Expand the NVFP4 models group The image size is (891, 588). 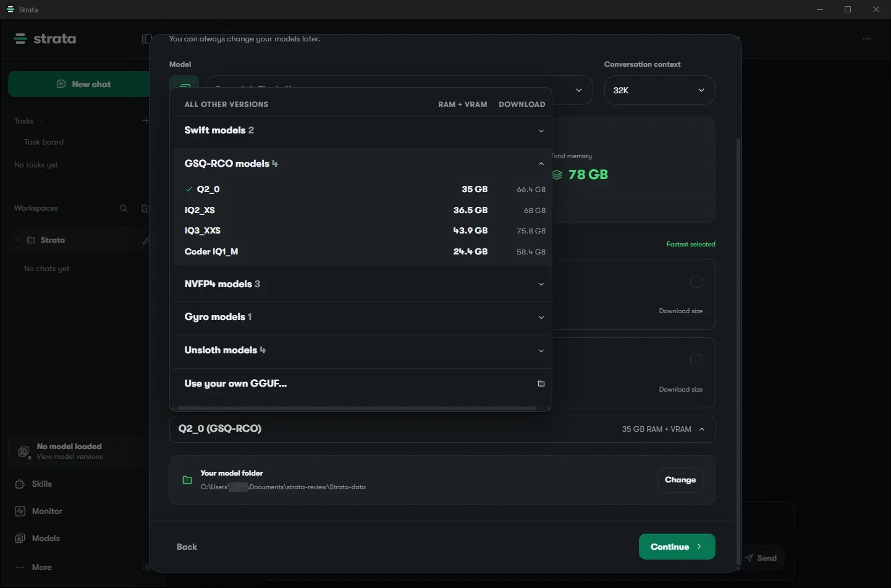pos(363,284)
